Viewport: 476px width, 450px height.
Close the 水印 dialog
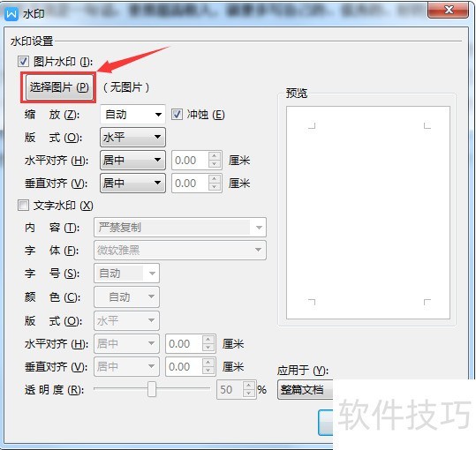pos(448,10)
